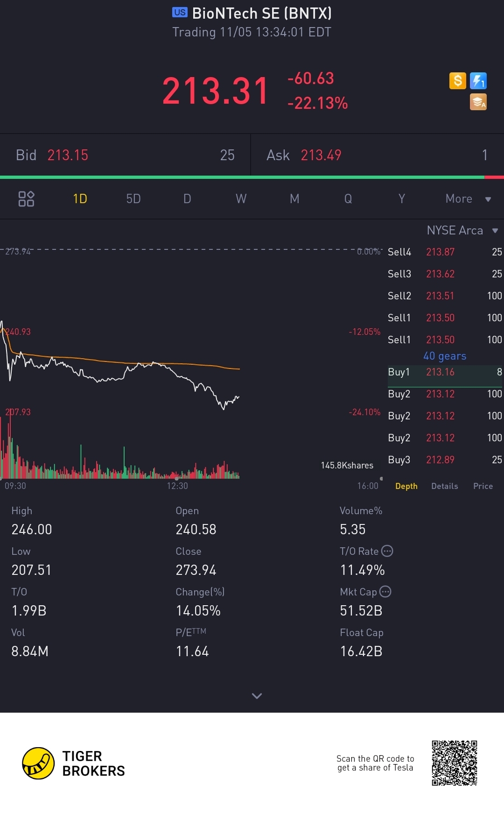Select the 1D chart period tab
Image resolution: width=504 pixels, height=814 pixels.
[x=80, y=199]
